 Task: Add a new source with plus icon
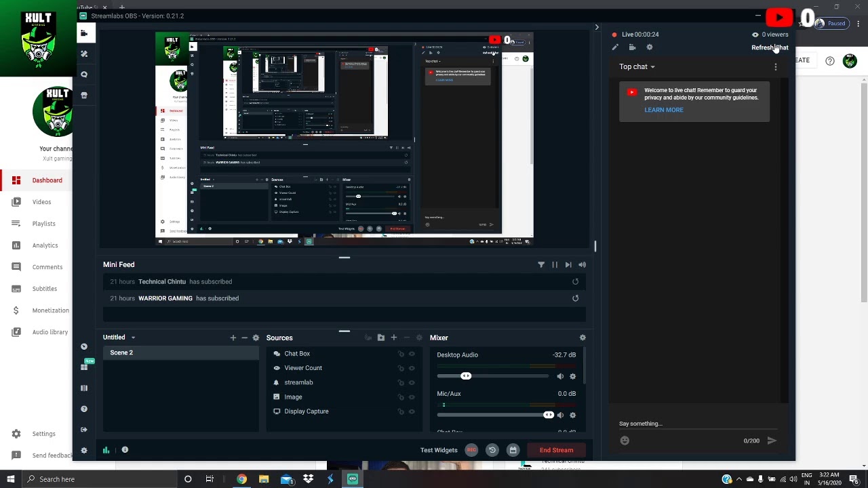pos(393,338)
